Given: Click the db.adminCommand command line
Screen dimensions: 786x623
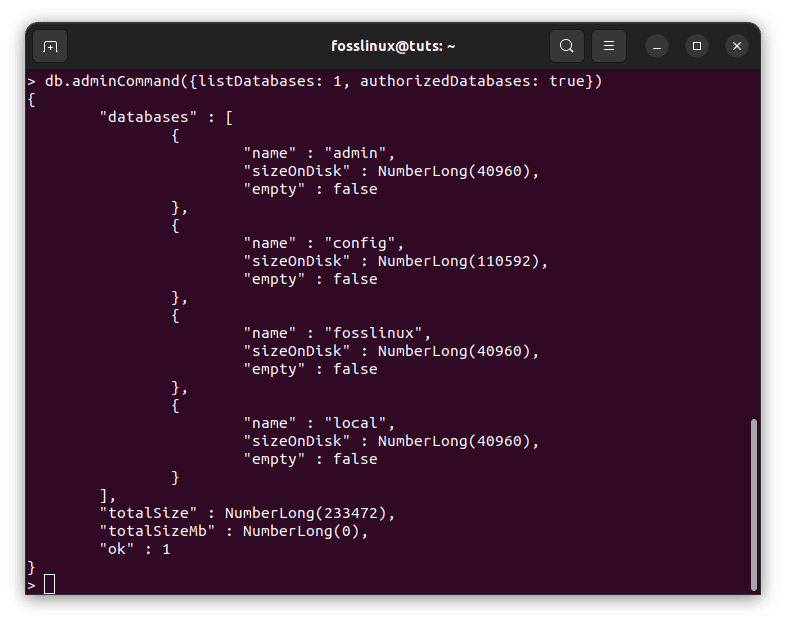Looking at the screenshot, I should click(323, 81).
